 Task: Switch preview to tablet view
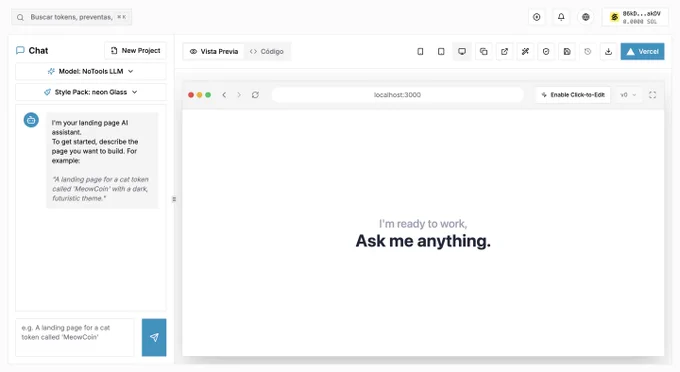(441, 52)
